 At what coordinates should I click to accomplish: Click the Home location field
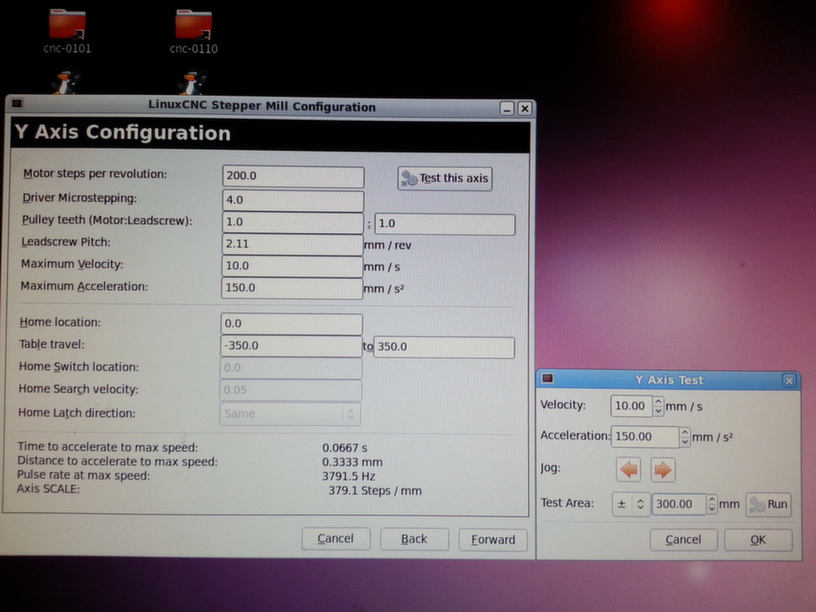(291, 324)
